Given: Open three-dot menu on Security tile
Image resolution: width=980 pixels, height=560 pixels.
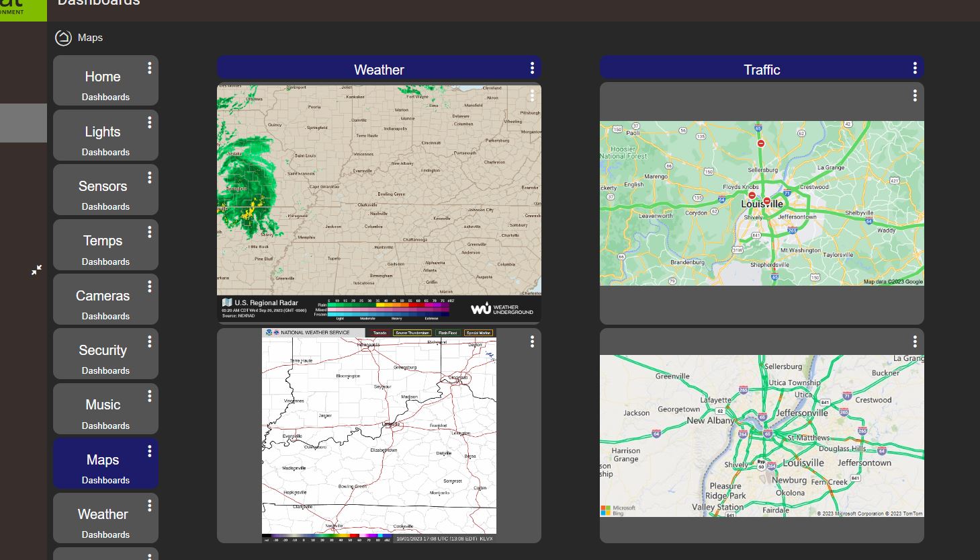Looking at the screenshot, I should pyautogui.click(x=149, y=342).
